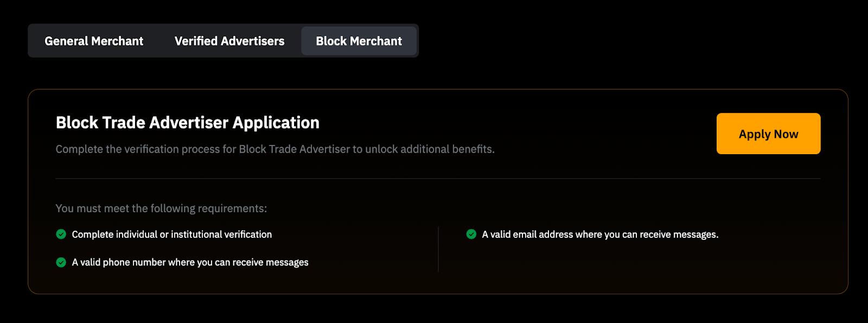Open the Verified Advertisers tab
The height and width of the screenshot is (323, 868).
tap(229, 41)
